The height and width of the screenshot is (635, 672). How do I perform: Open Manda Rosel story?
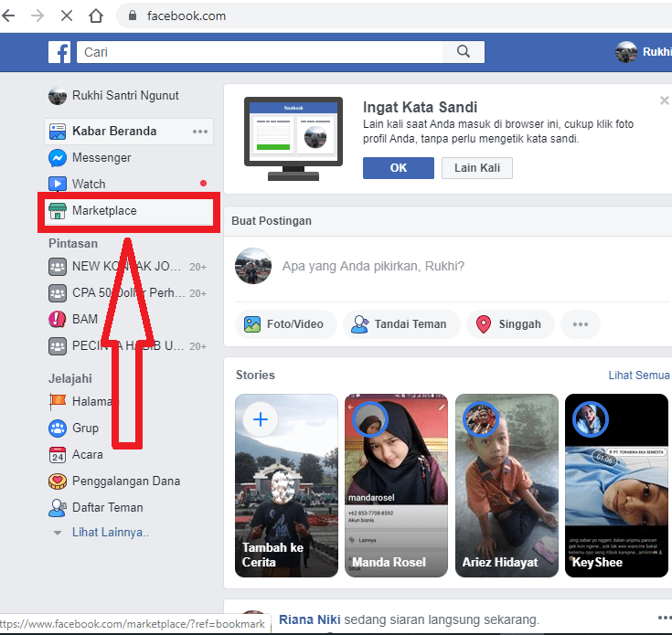[396, 485]
